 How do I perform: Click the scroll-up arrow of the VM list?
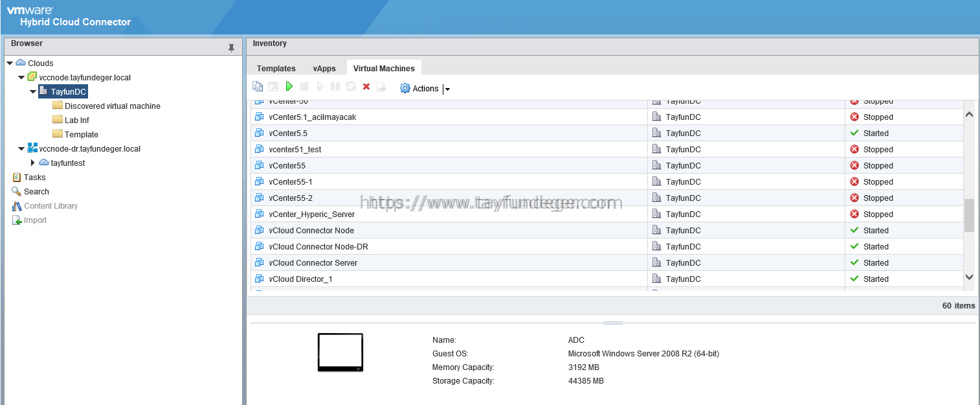tap(969, 115)
